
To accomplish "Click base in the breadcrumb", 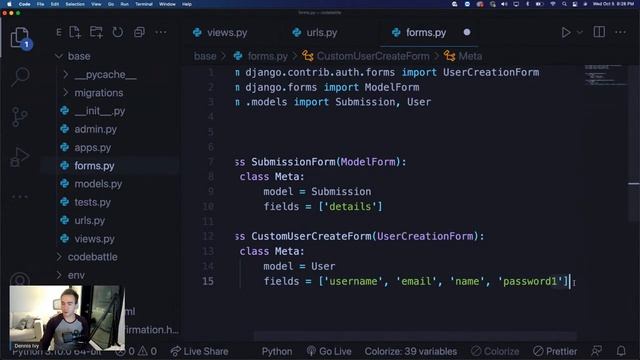I will 205,56.
